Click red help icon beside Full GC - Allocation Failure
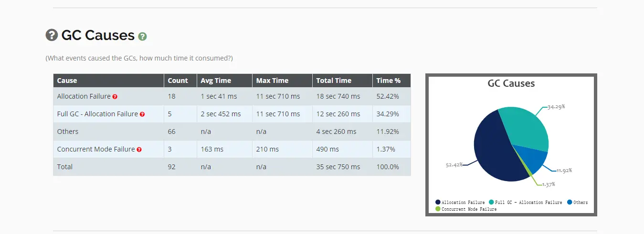This screenshot has height=234, width=644. pyautogui.click(x=142, y=114)
